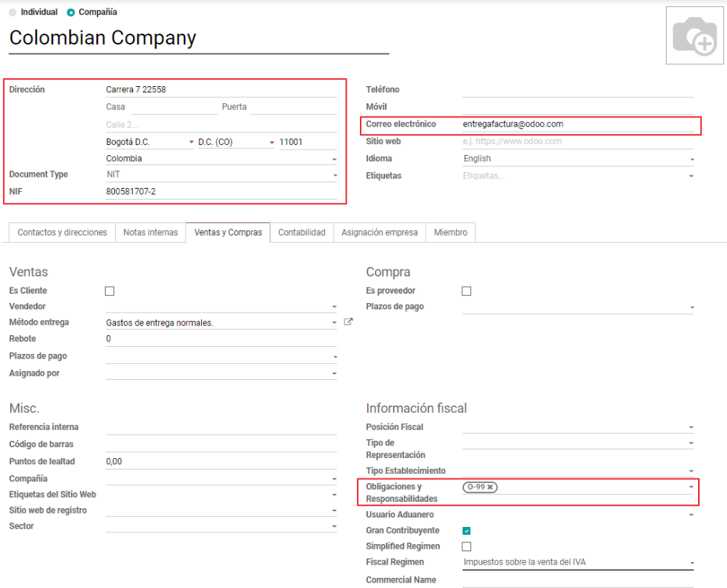This screenshot has height=588, width=727.
Task: Click the Correo electrónico input field
Action: pos(578,124)
